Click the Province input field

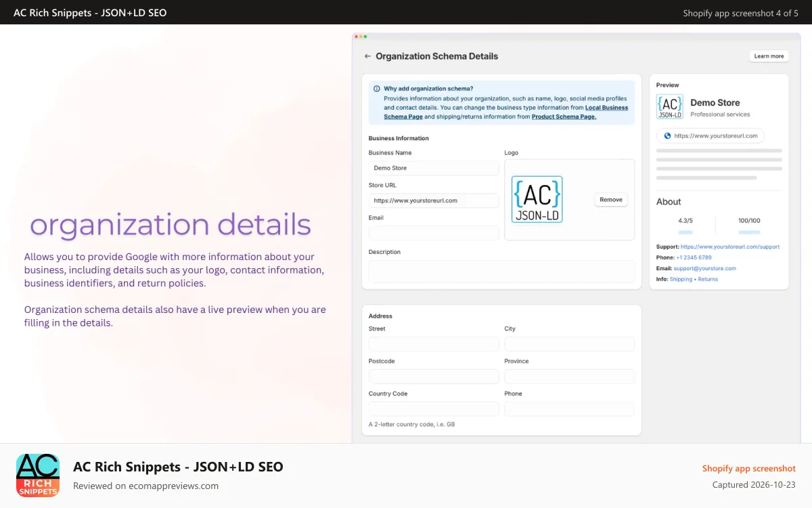tap(569, 377)
